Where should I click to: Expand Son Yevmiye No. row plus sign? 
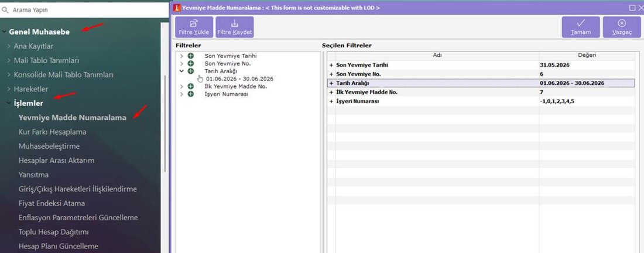(331, 74)
